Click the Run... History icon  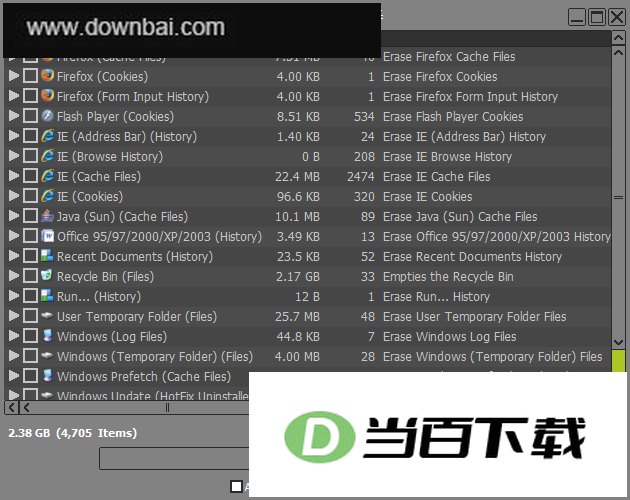[47, 296]
